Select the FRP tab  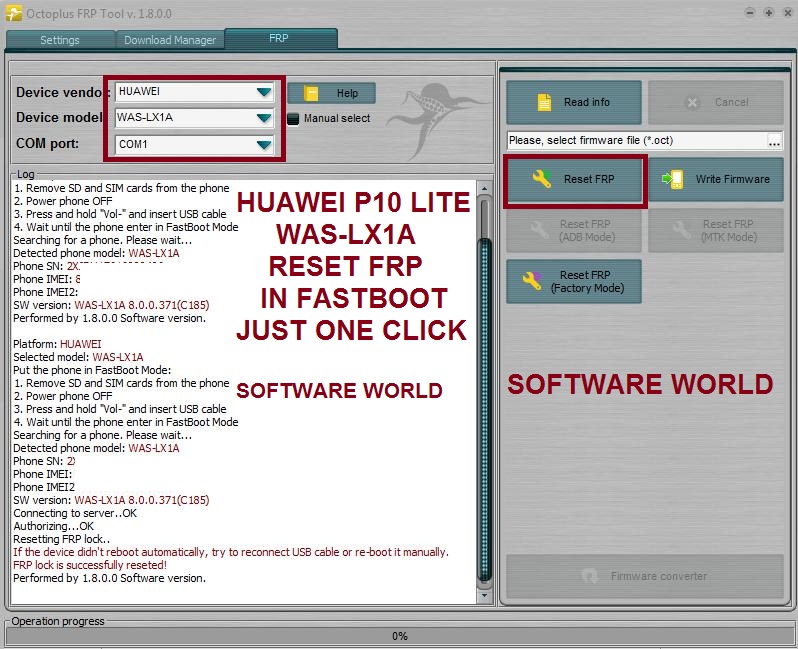279,39
